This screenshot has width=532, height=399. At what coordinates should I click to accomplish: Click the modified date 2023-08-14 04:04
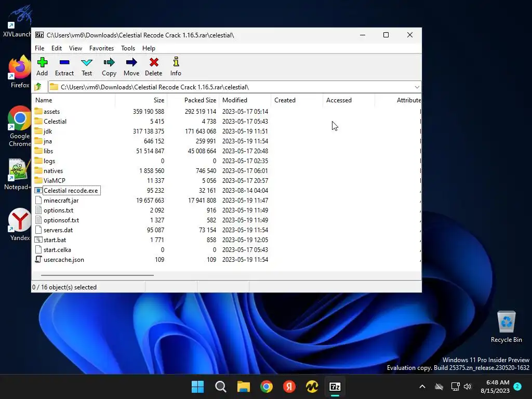[x=245, y=190]
